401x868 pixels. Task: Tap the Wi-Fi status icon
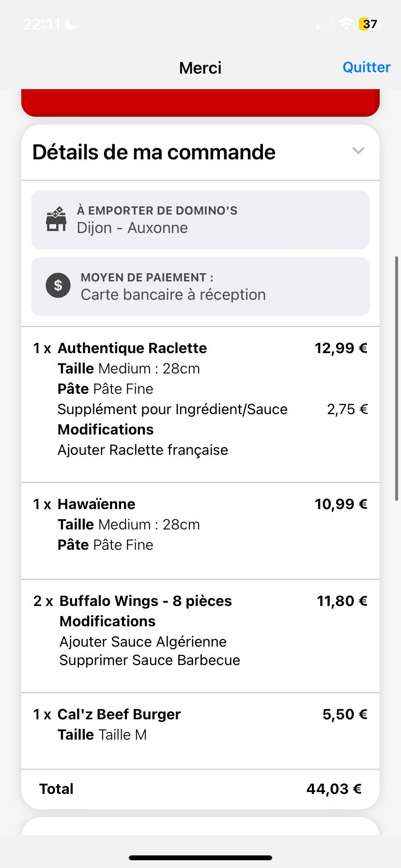[x=346, y=24]
